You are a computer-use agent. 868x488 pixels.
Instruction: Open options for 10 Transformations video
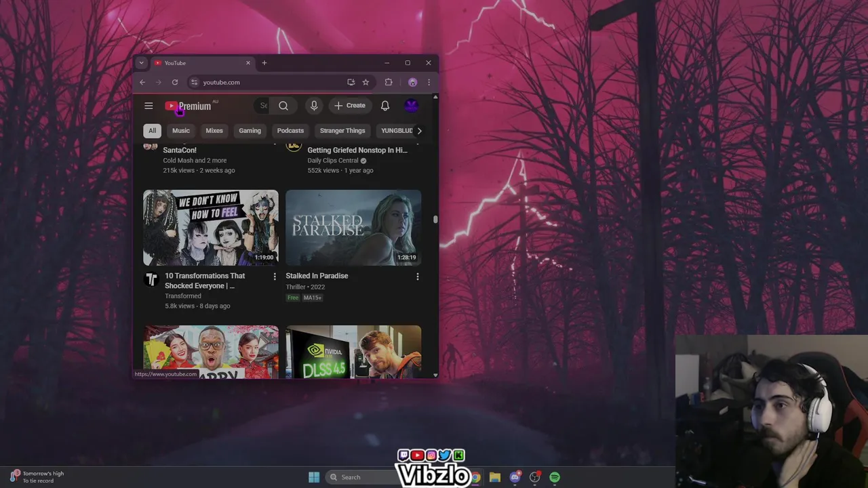pos(275,277)
